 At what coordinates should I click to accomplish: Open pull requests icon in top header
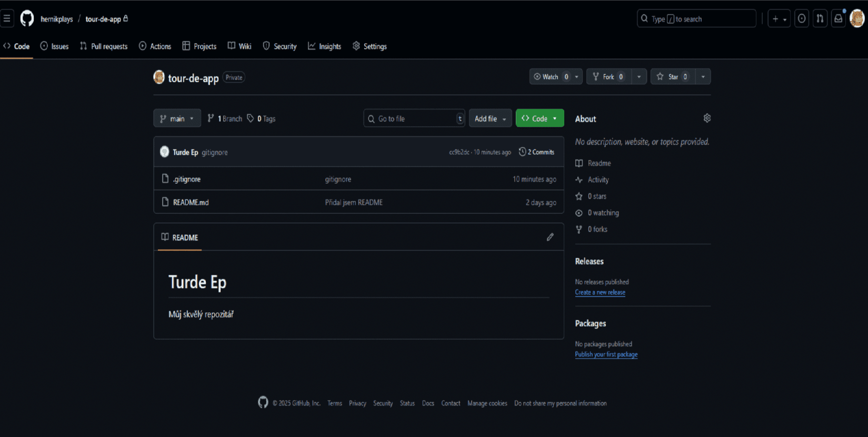820,19
